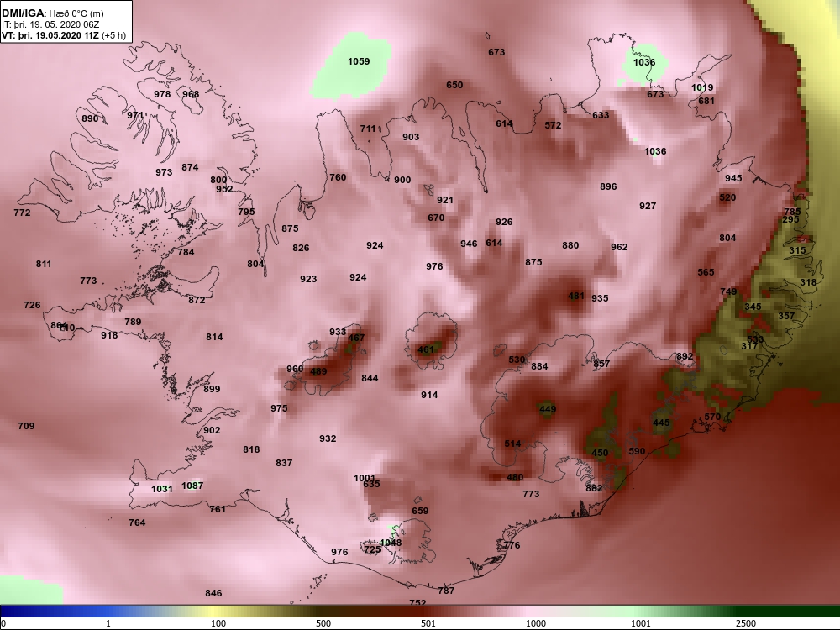Select the 933 value label
This screenshot has width=840, height=630.
[338, 332]
